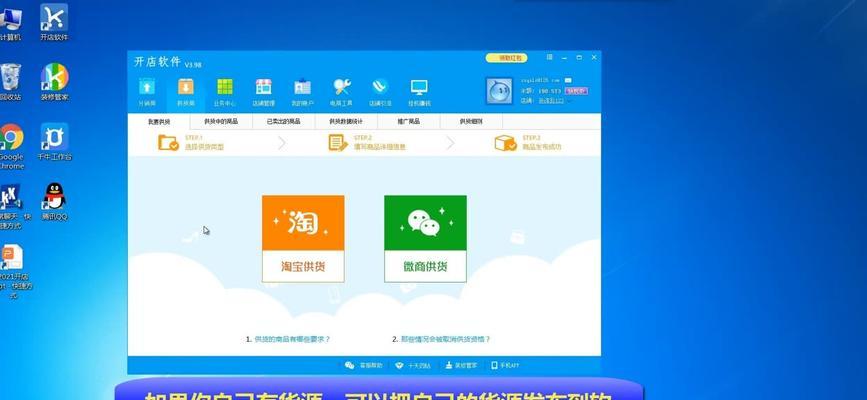Image resolution: width=867 pixels, height=400 pixels.
Task: Switch to the 已卖出的商品 tab
Action: pos(284,121)
